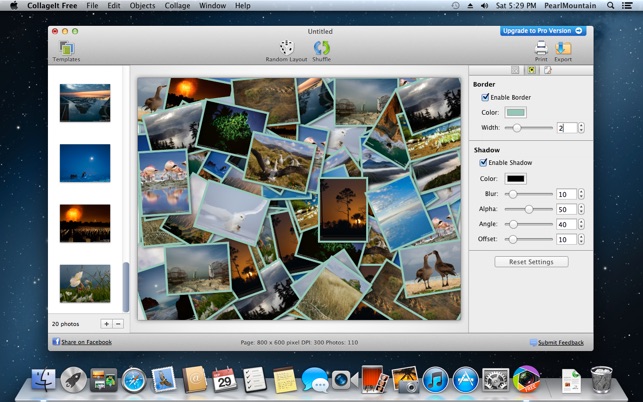
Task: Uncheck the Enable Shadow checkbox
Action: point(485,162)
